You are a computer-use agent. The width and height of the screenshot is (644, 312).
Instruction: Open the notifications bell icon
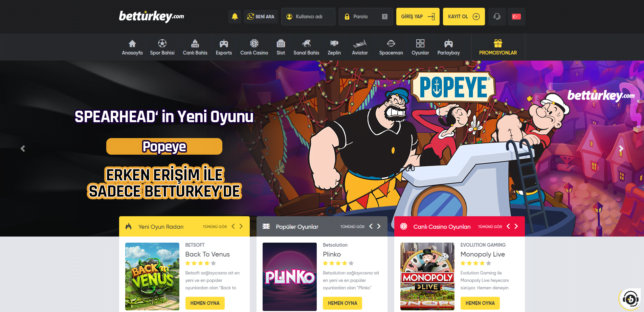(x=235, y=16)
